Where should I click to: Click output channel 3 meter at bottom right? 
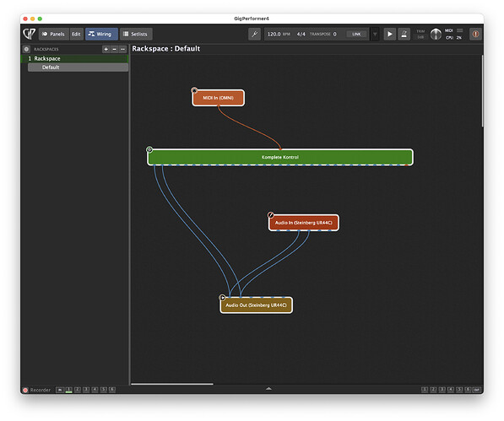point(442,390)
